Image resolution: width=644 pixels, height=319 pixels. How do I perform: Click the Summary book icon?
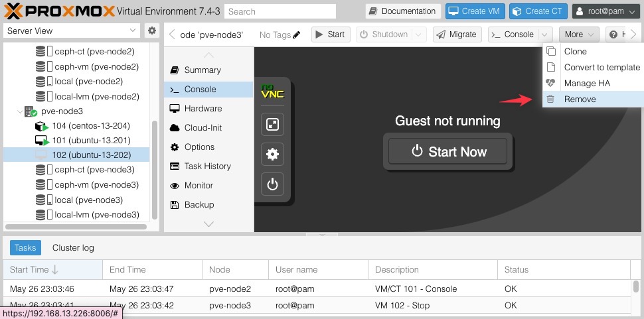(x=175, y=70)
